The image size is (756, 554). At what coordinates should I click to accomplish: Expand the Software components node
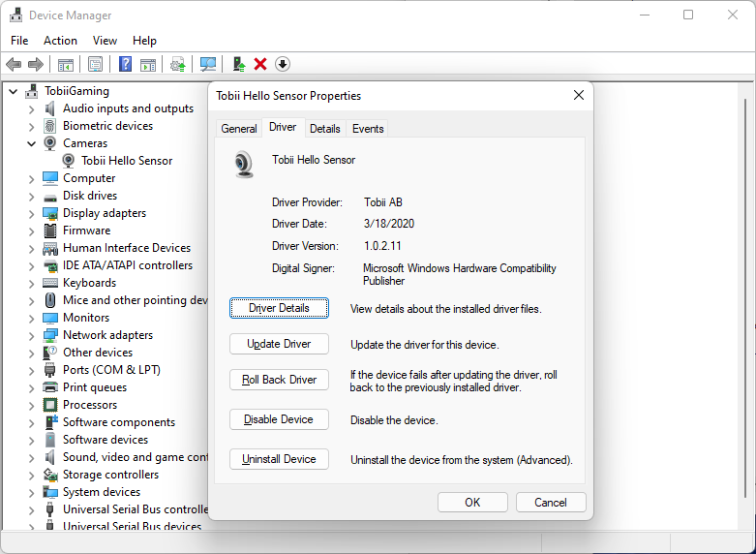tap(31, 423)
